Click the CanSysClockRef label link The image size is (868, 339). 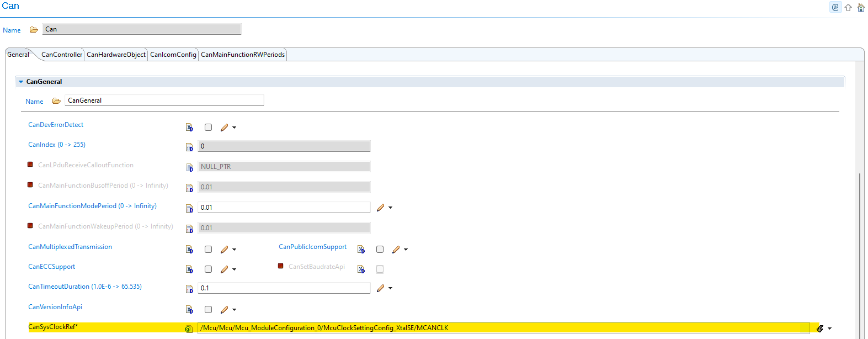pyautogui.click(x=52, y=327)
